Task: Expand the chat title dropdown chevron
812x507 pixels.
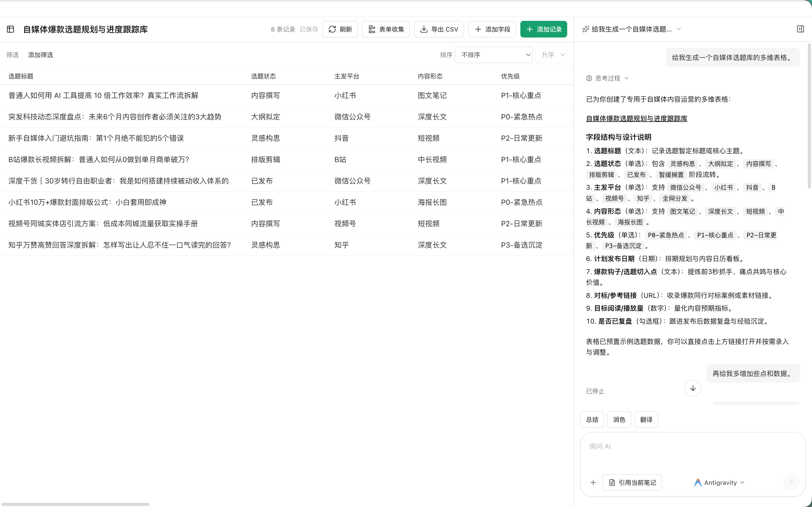Action: point(679,29)
